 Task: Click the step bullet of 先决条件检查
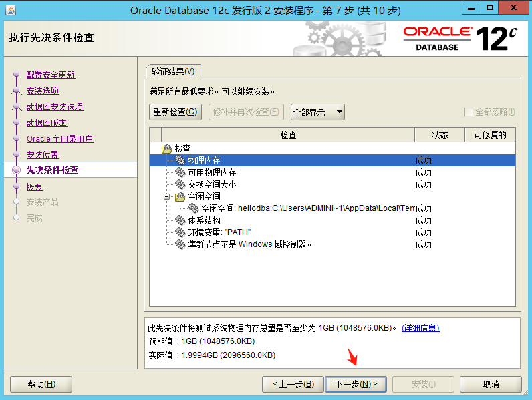pyautogui.click(x=16, y=170)
